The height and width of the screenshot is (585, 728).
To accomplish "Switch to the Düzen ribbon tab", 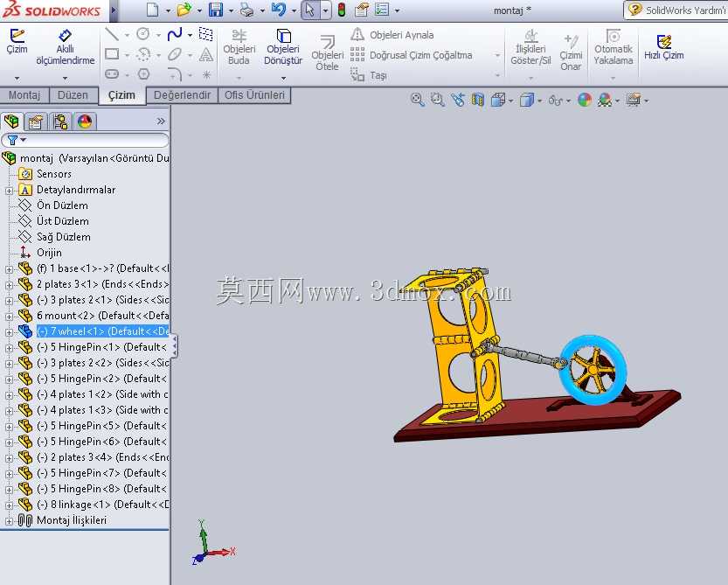I will [73, 95].
